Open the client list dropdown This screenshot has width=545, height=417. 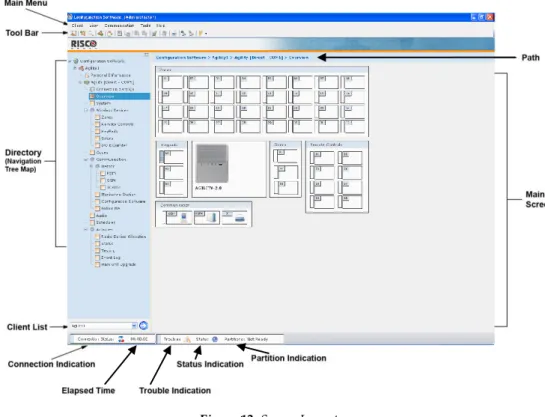[x=134, y=326]
